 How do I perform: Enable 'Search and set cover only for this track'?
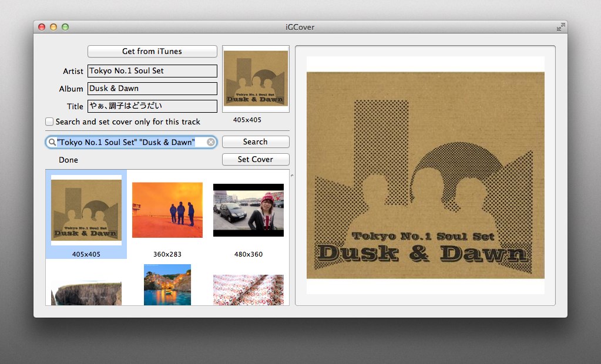click(x=50, y=122)
